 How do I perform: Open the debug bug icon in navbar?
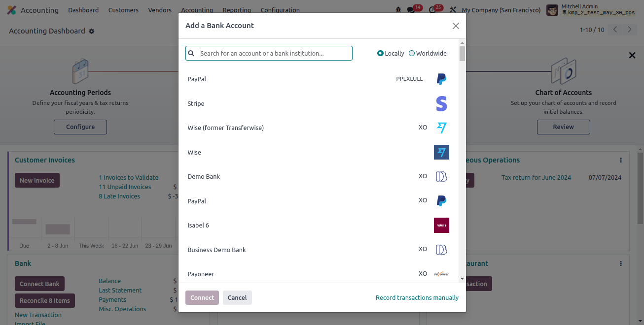click(398, 10)
